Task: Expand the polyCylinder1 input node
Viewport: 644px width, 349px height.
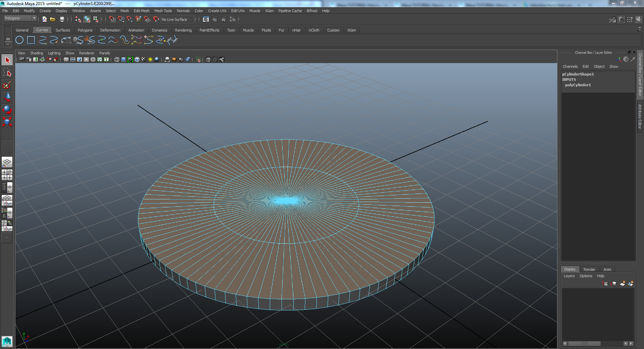Action: pos(578,85)
